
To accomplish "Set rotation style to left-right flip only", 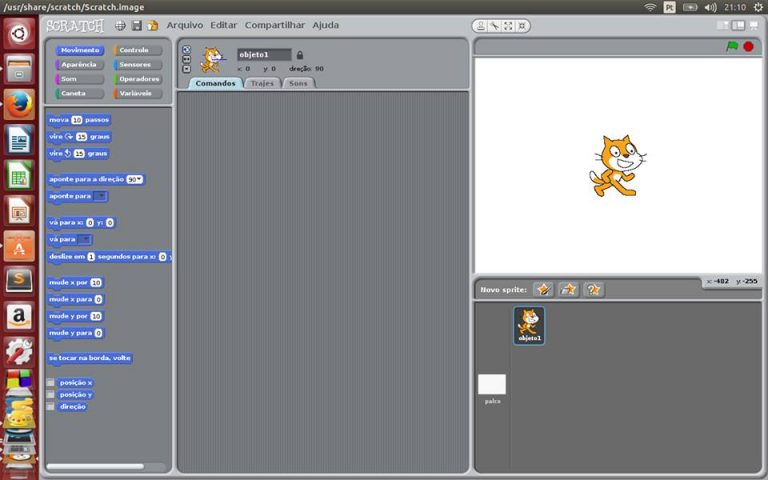I will tap(186, 59).
